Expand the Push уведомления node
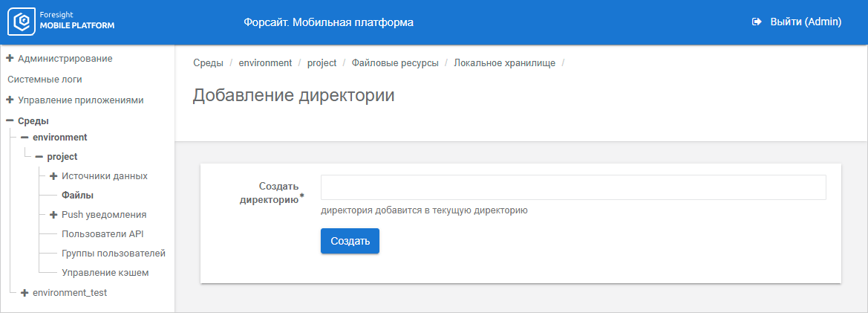This screenshot has width=868, height=313. [53, 215]
